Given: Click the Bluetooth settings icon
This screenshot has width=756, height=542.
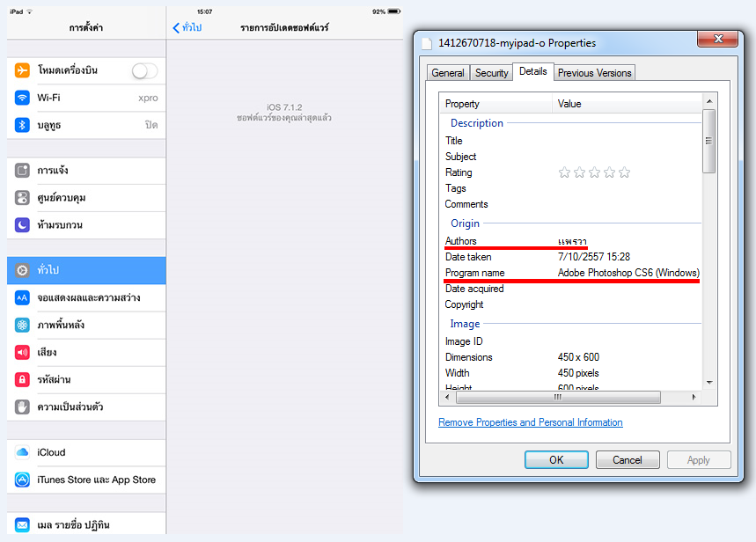Looking at the screenshot, I should click(22, 125).
